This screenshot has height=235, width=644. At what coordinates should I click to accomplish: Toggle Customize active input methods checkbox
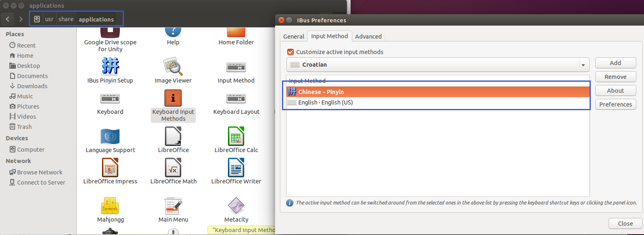coord(291,52)
